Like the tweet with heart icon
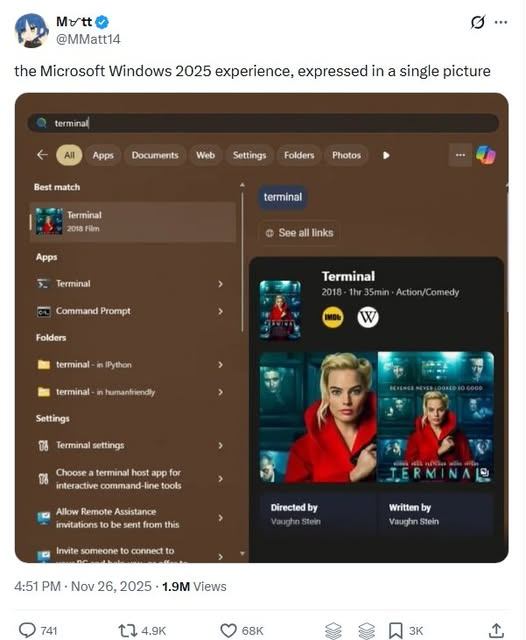The width and height of the screenshot is (526, 640). pos(228,631)
